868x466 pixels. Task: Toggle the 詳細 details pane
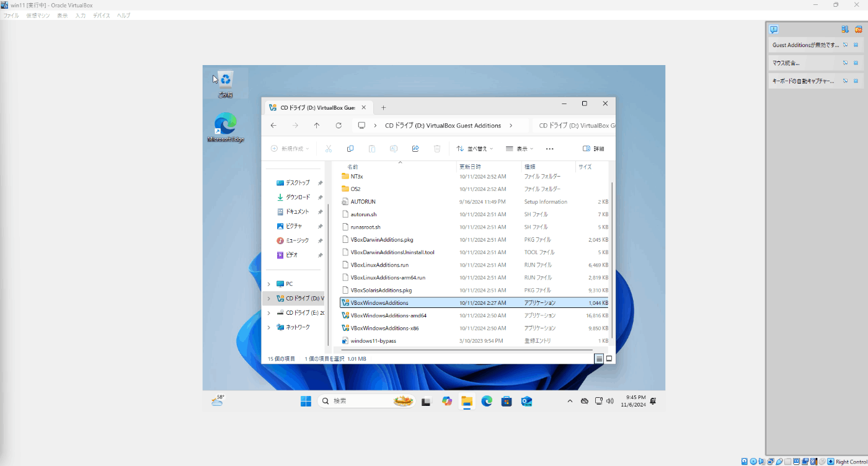(x=593, y=149)
